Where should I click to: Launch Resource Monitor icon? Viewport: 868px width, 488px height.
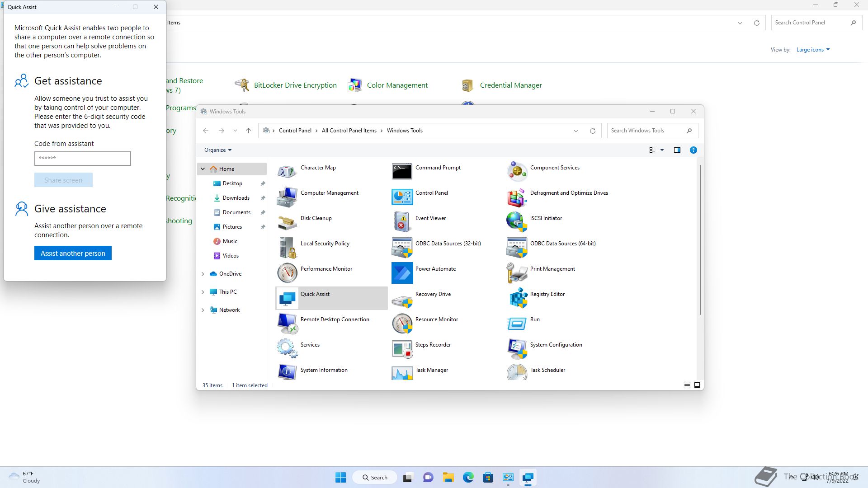402,323
